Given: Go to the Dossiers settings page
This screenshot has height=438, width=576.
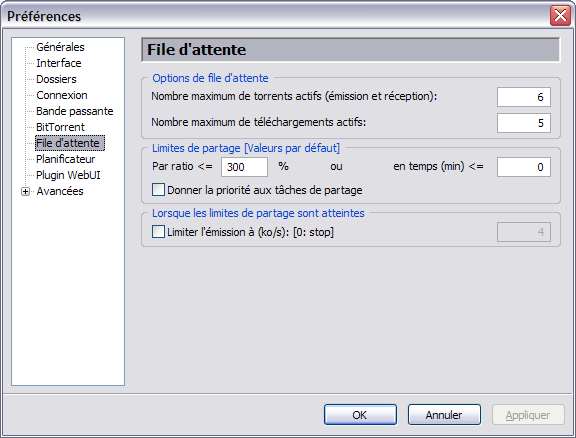Looking at the screenshot, I should point(56,79).
